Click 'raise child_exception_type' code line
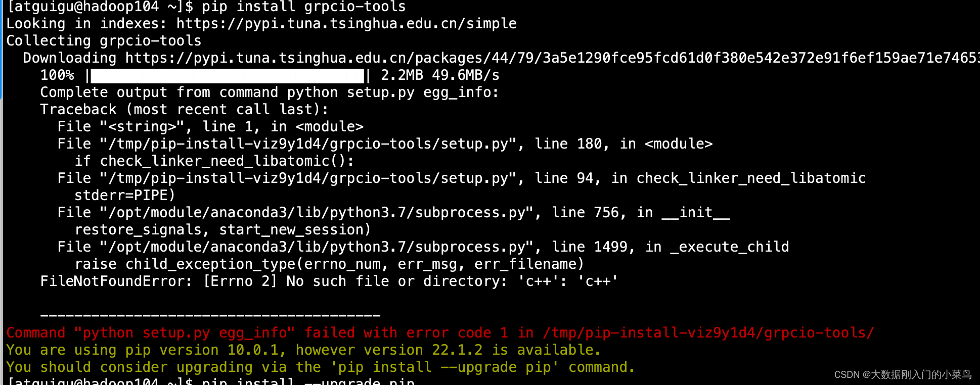 [329, 264]
